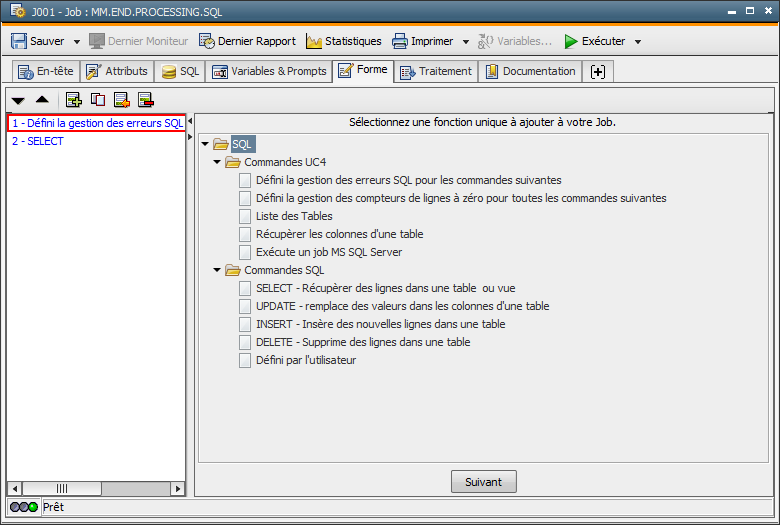The image size is (780, 525).
Task: Tick the SELECT rows function checkbox
Action: [245, 288]
